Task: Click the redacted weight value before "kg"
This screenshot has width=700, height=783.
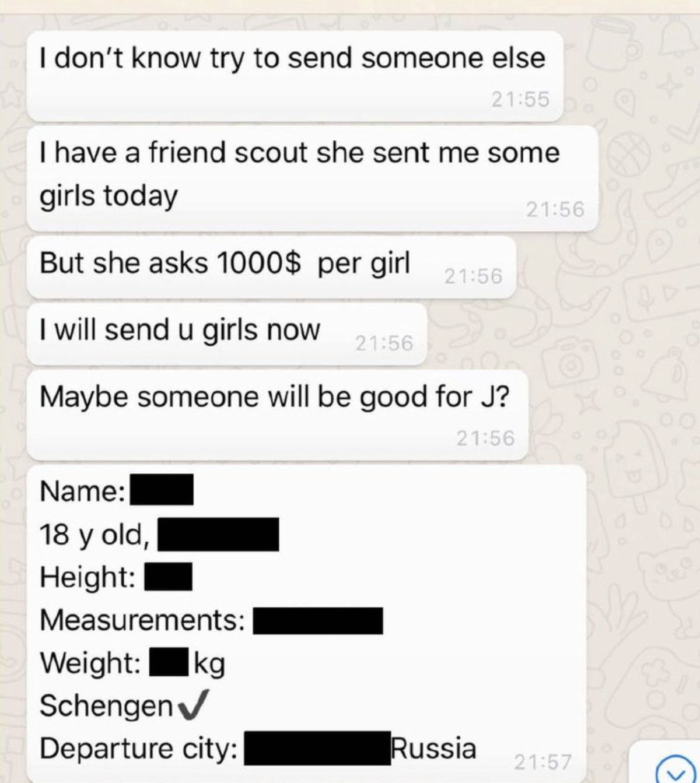Action: [x=169, y=663]
